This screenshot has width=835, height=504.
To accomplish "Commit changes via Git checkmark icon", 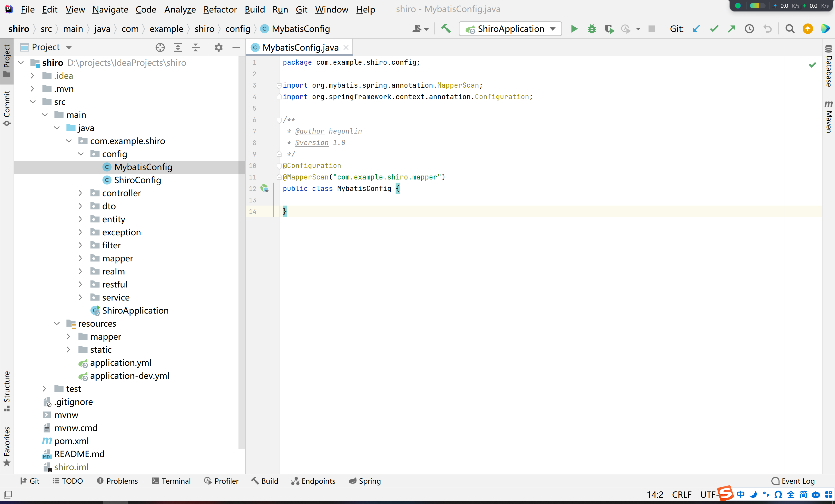I will [x=714, y=29].
